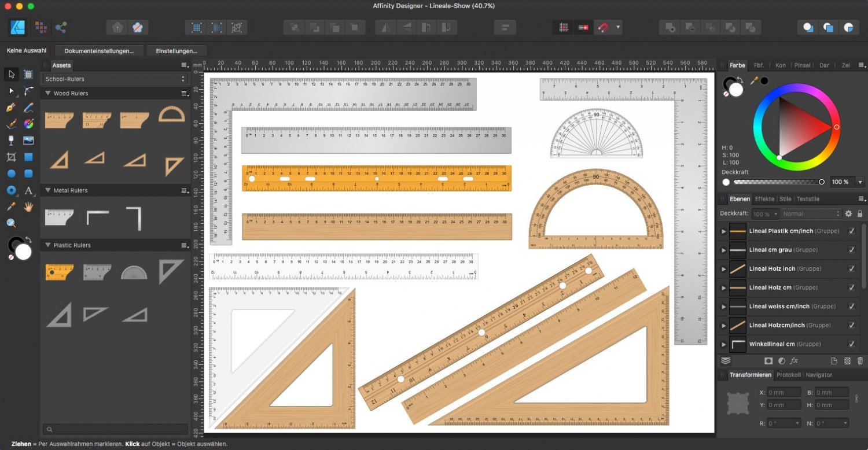Toggle visibility of Lineal Holz cm layer
868x450 pixels.
click(x=851, y=287)
